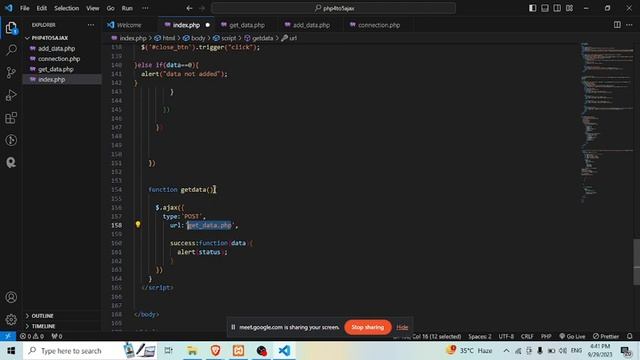Open File Explorer in taskbar
The image size is (640, 360).
pyautogui.click(x=192, y=351)
